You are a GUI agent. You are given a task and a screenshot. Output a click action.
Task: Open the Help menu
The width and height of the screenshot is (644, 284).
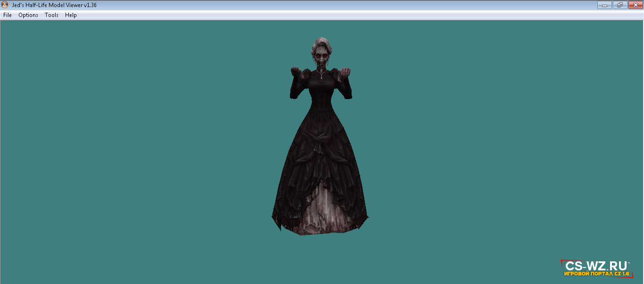[x=71, y=15]
